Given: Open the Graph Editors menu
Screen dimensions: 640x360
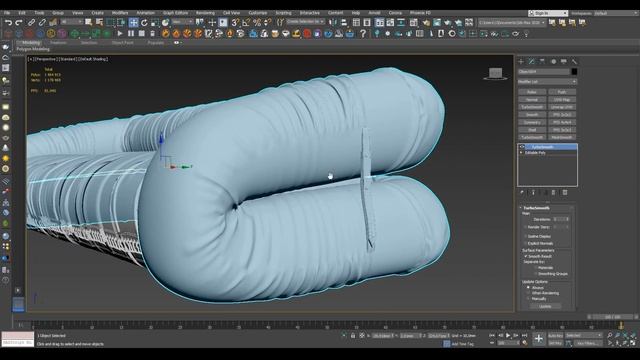Looking at the screenshot, I should (x=176, y=13).
